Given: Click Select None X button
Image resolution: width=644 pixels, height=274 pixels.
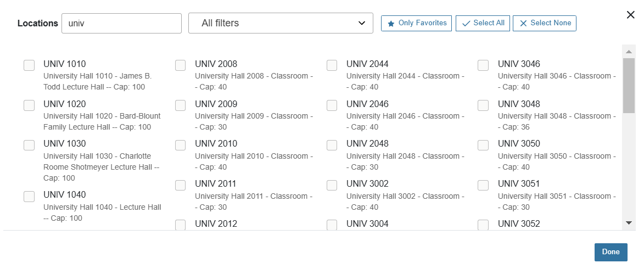Looking at the screenshot, I should (x=545, y=23).
